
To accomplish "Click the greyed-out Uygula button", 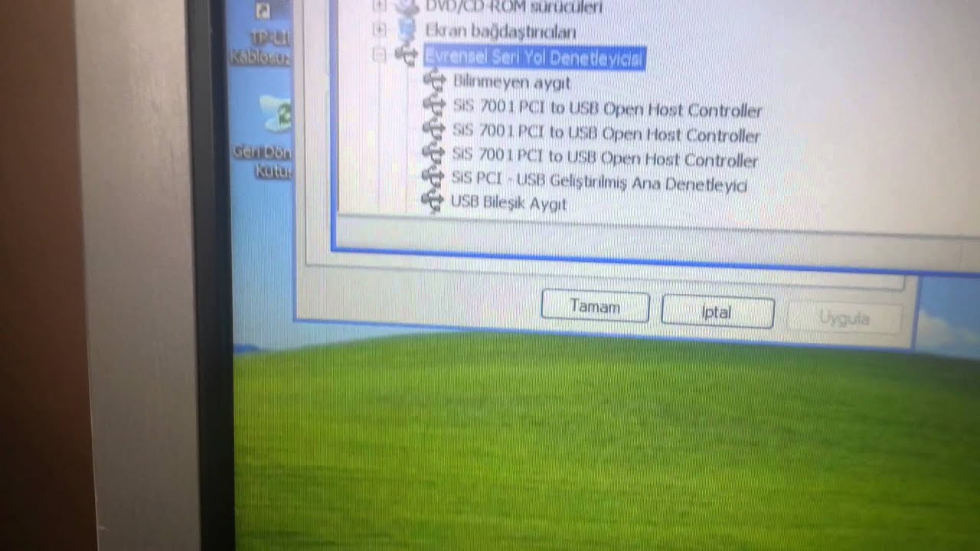I will [x=844, y=318].
